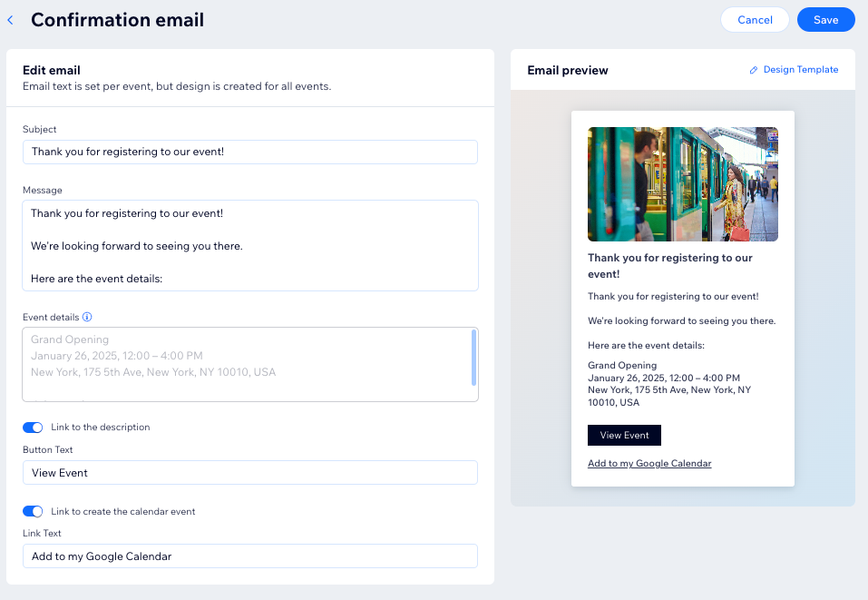This screenshot has width=868, height=600.
Task: Click the Subject input field
Action: (250, 152)
